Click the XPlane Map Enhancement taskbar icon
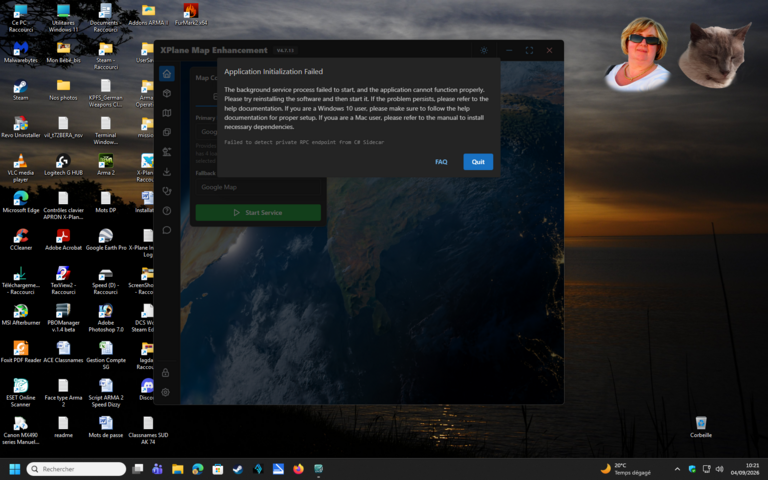Viewport: 768px width, 480px height. click(318, 469)
